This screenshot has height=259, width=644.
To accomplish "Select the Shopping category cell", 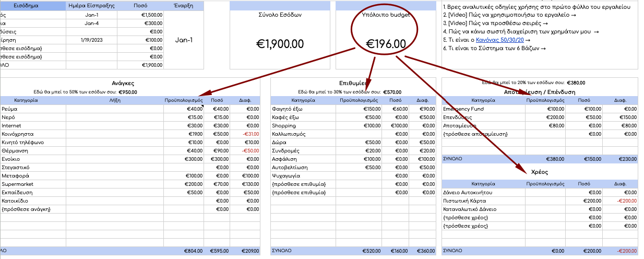I will pyautogui.click(x=284, y=125).
